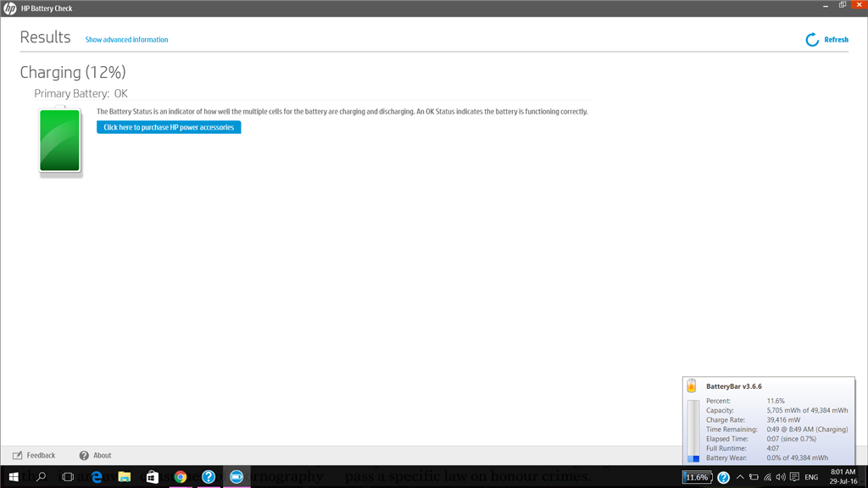
Task: Open Wi-Fi network tray icon
Action: pos(767,477)
